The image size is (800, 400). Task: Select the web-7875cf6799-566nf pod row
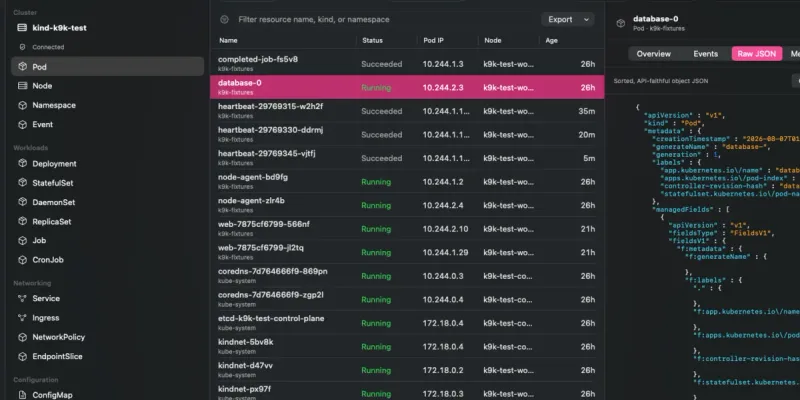pyautogui.click(x=407, y=229)
